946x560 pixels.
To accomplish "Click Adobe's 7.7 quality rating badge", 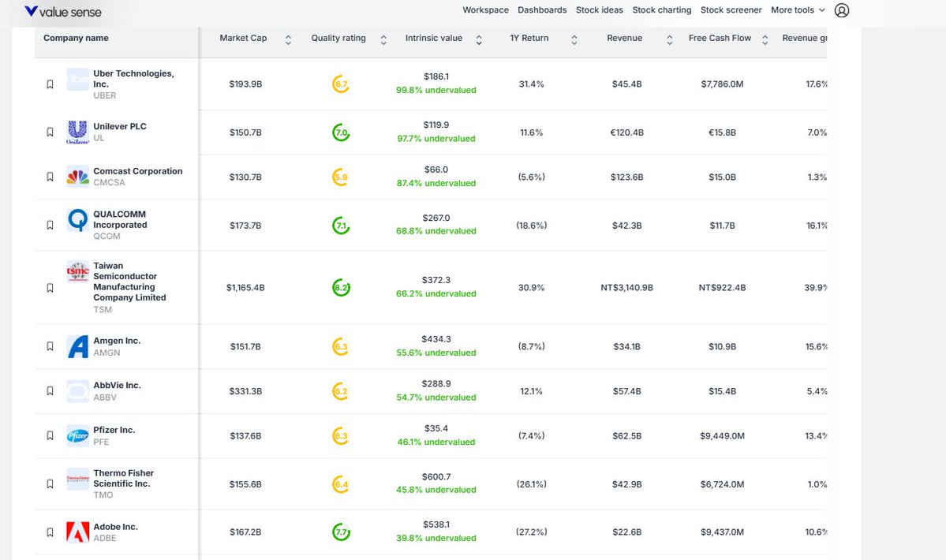I will [x=341, y=532].
